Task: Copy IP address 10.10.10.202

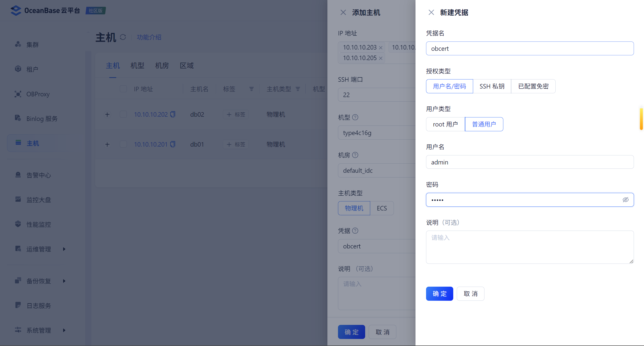Action: tap(173, 114)
